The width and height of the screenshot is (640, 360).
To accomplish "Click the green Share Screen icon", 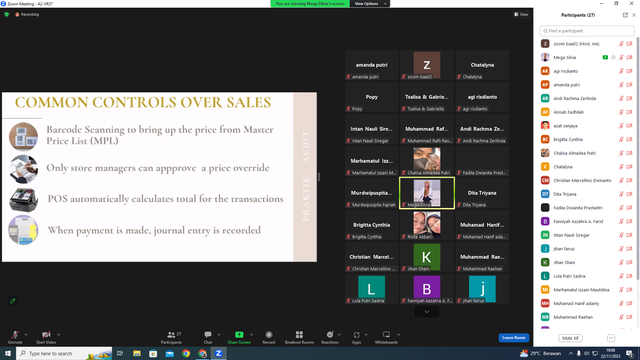I will (x=239, y=335).
